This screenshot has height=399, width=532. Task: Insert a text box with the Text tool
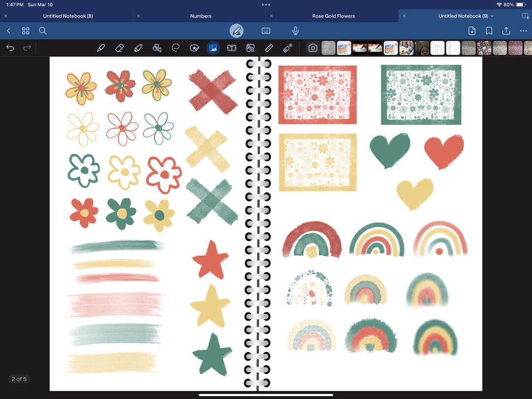click(232, 48)
